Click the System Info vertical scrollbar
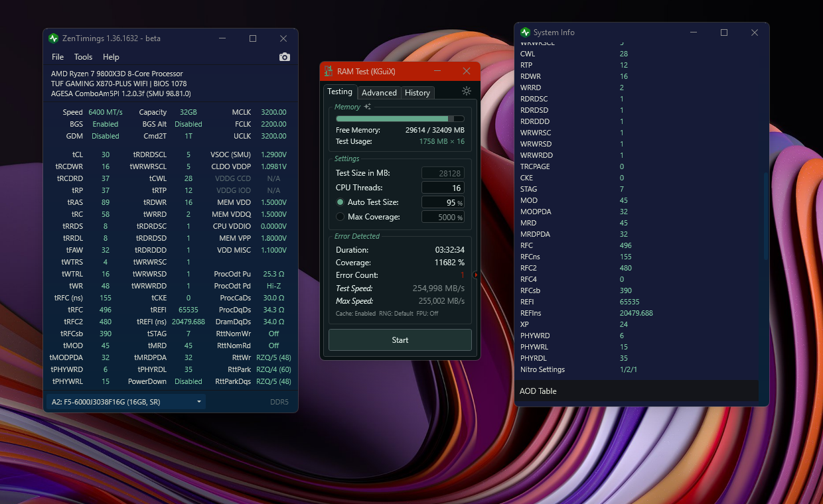The width and height of the screenshot is (823, 504). pos(765,216)
